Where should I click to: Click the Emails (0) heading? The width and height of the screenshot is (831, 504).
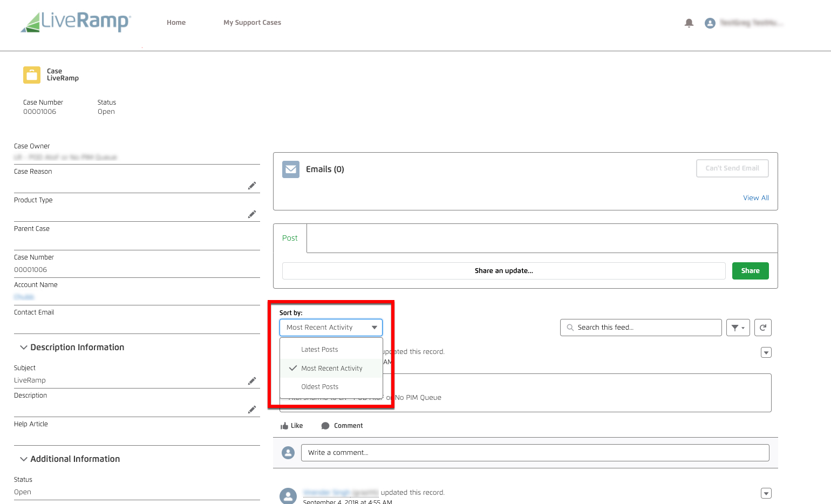point(325,169)
